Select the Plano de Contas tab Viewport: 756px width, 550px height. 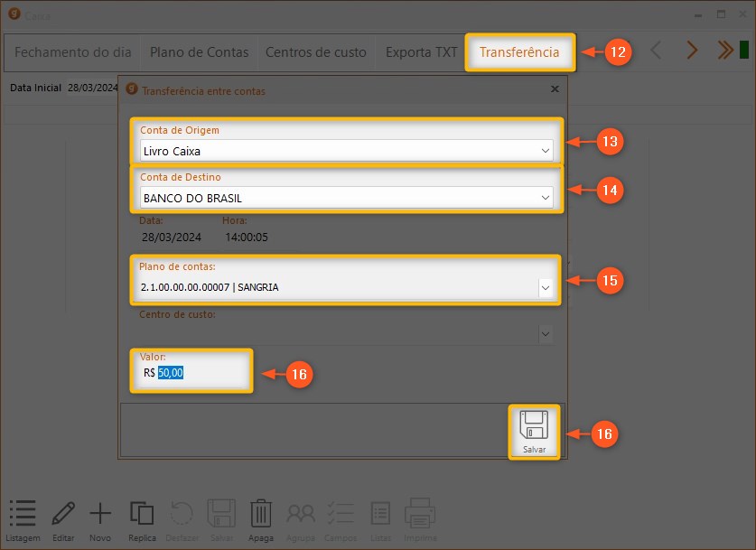click(199, 52)
